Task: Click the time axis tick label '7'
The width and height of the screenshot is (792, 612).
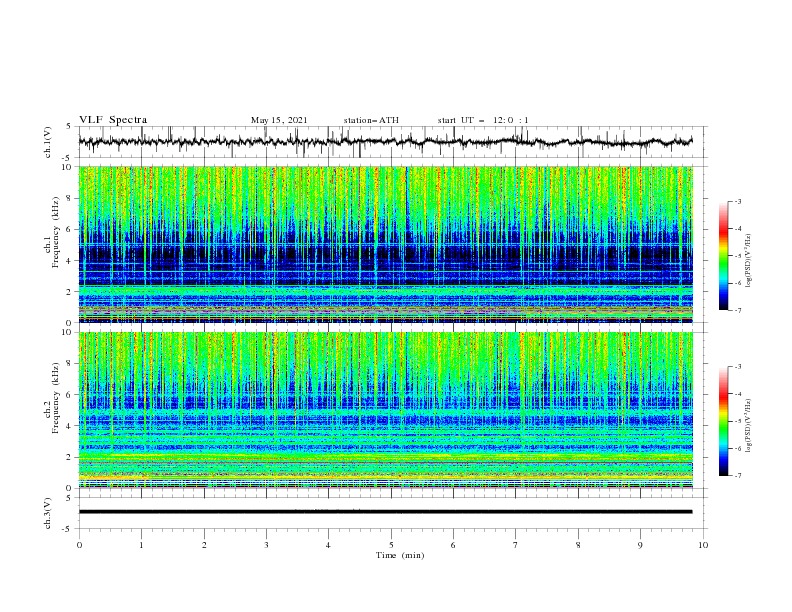Action: [516, 545]
